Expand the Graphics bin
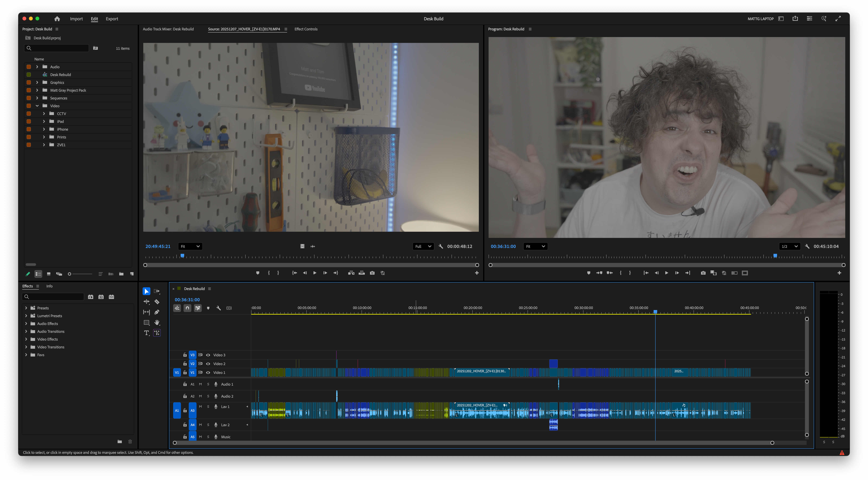Viewport: 868px width, 480px height. (37, 83)
